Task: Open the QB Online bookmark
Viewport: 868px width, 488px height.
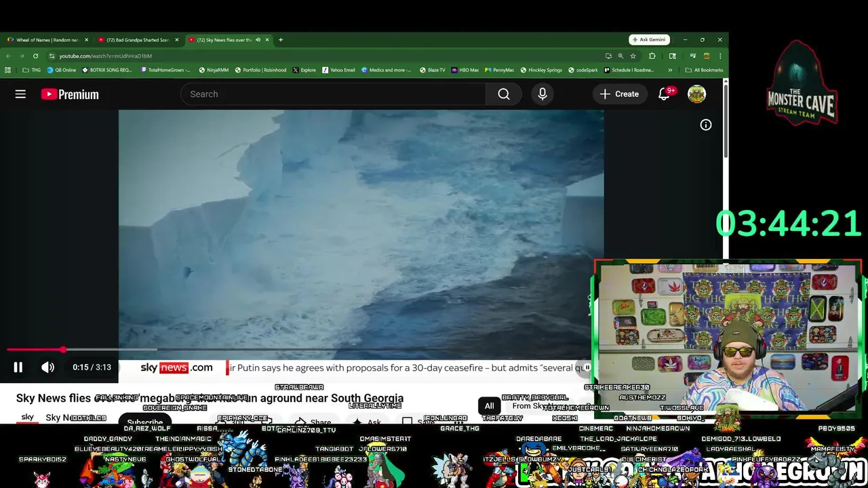Action: tap(61, 70)
